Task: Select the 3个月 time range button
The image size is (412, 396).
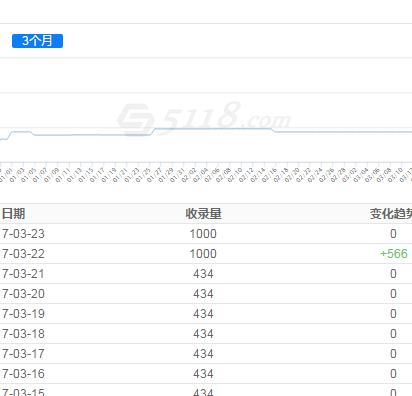Action: point(37,41)
